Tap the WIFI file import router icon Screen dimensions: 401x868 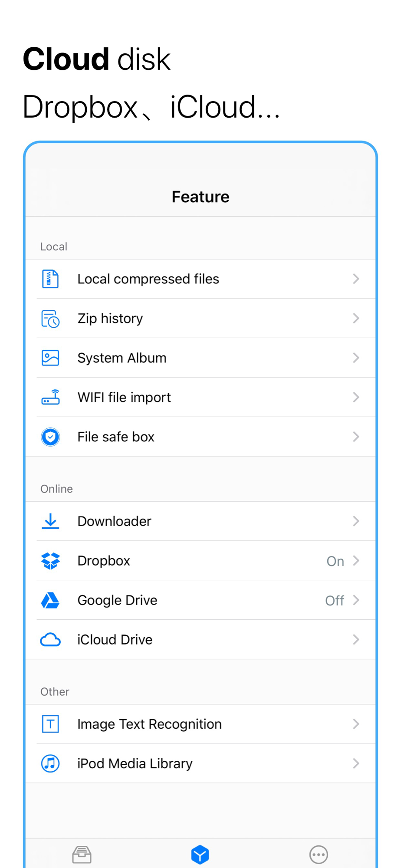[x=50, y=397]
